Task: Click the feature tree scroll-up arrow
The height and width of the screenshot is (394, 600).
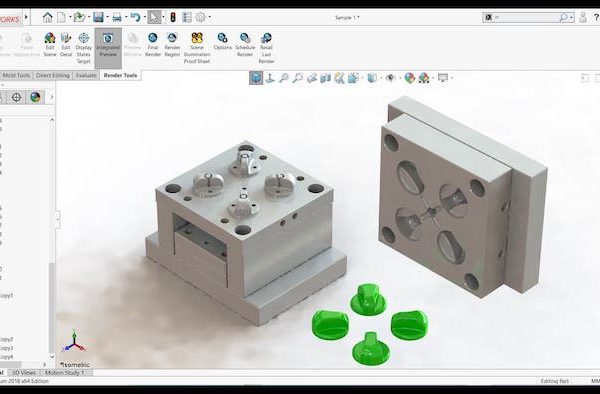Action: 52,120
